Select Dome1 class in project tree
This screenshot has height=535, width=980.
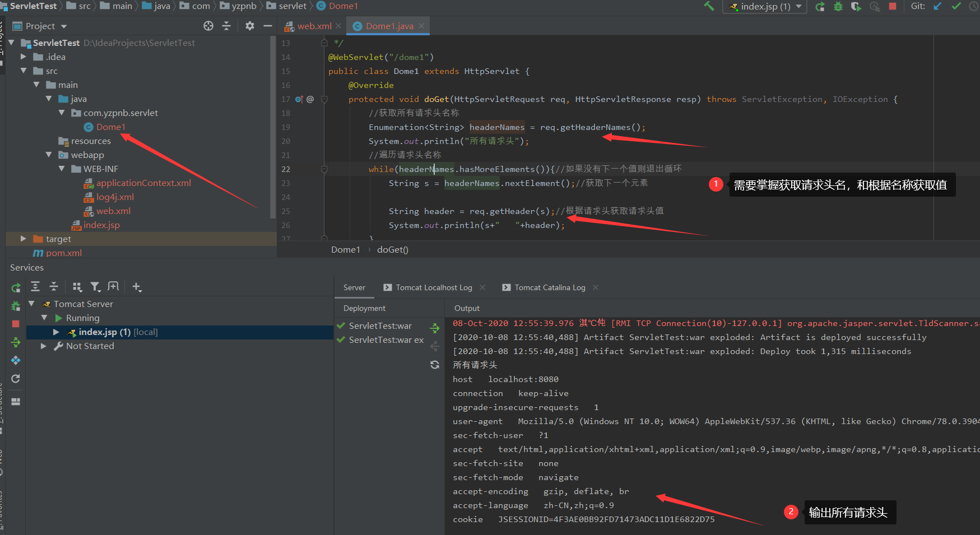(110, 127)
